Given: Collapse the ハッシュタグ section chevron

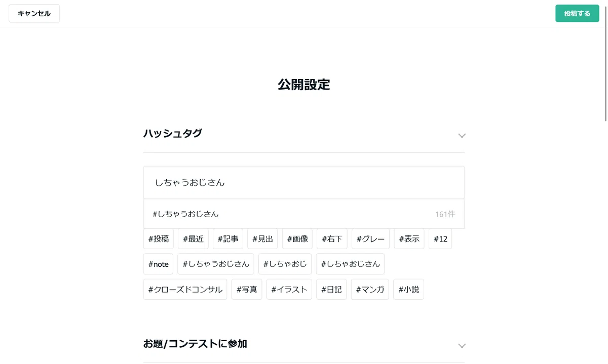Looking at the screenshot, I should coord(462,136).
